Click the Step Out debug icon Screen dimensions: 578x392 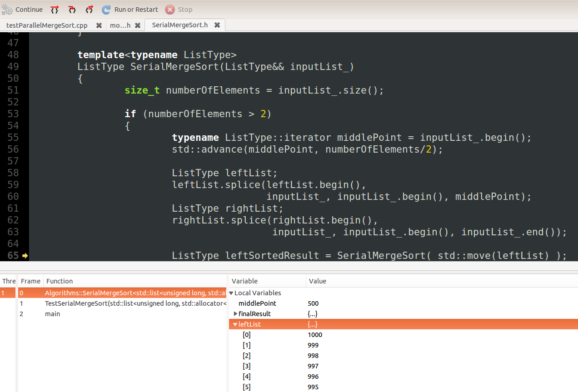tap(89, 9)
